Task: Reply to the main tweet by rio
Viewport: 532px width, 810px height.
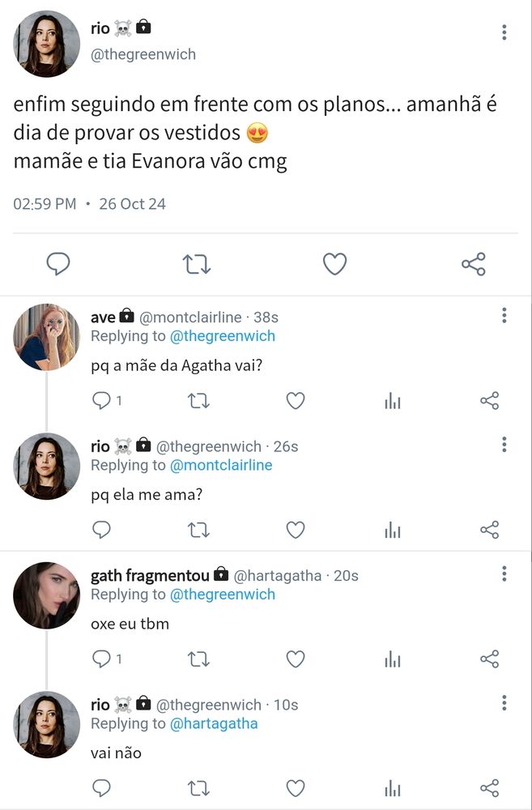Action: [x=57, y=264]
